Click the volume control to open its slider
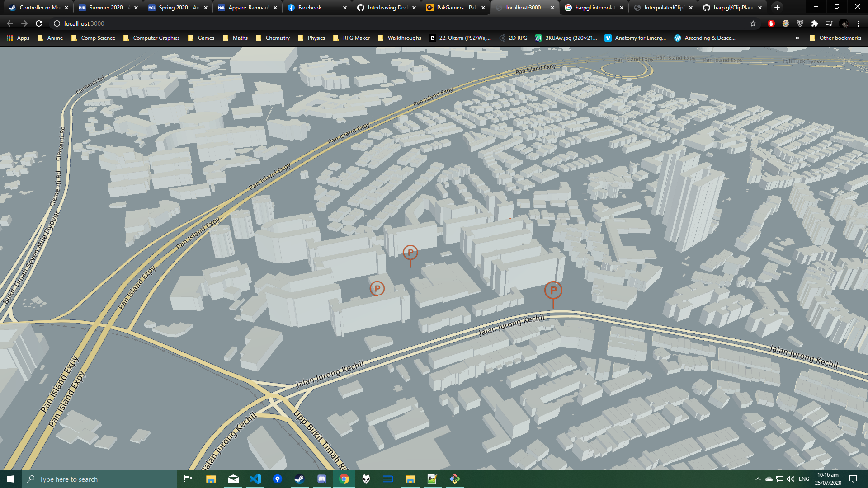Screen dimensions: 868x488 point(790,479)
